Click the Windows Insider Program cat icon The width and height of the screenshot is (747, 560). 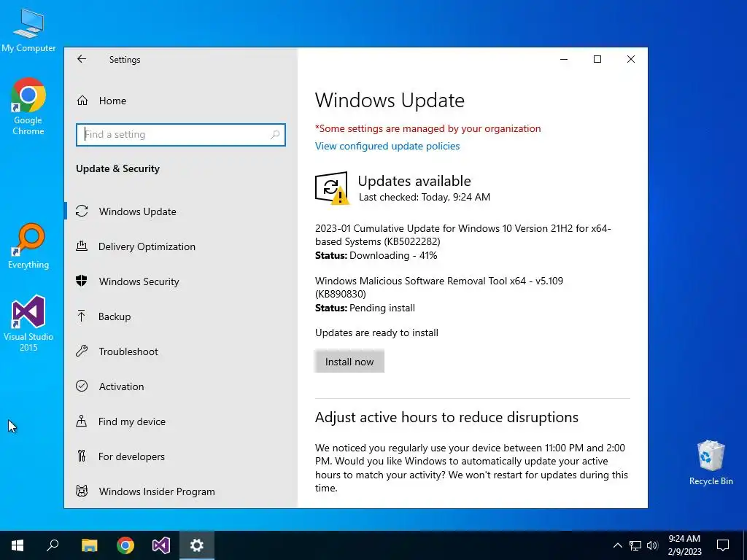(82, 491)
